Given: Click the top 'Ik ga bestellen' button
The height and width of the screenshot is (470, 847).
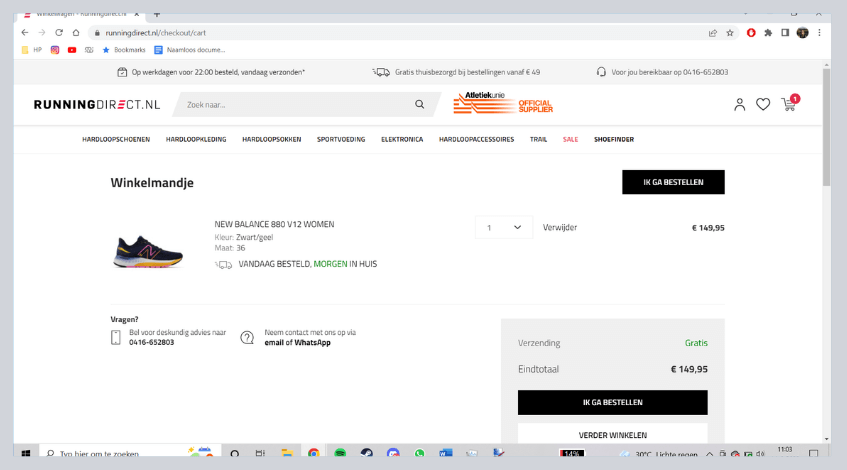Looking at the screenshot, I should (x=672, y=182).
